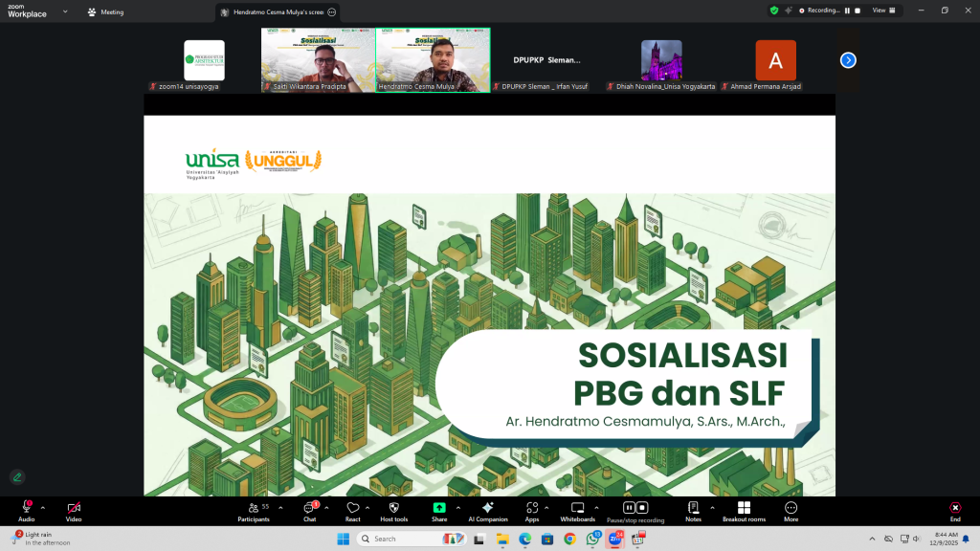Viewport: 980px width, 551px height.
Task: Open the More menu in toolbar
Action: click(x=791, y=509)
